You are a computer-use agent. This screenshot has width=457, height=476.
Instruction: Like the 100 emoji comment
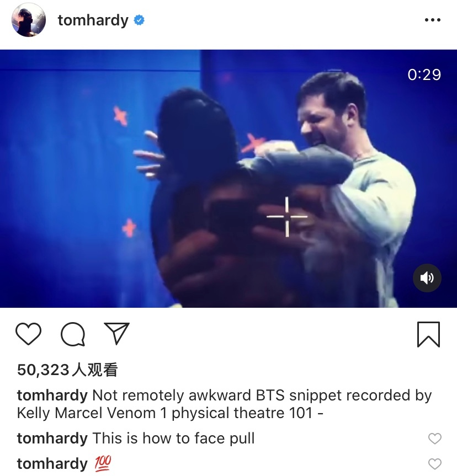(434, 464)
